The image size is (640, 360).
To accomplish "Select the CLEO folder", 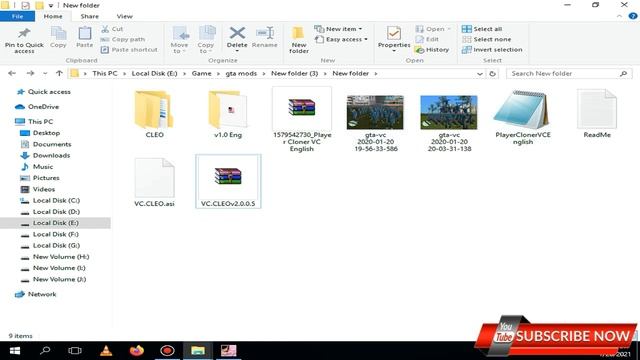I will coord(154,114).
